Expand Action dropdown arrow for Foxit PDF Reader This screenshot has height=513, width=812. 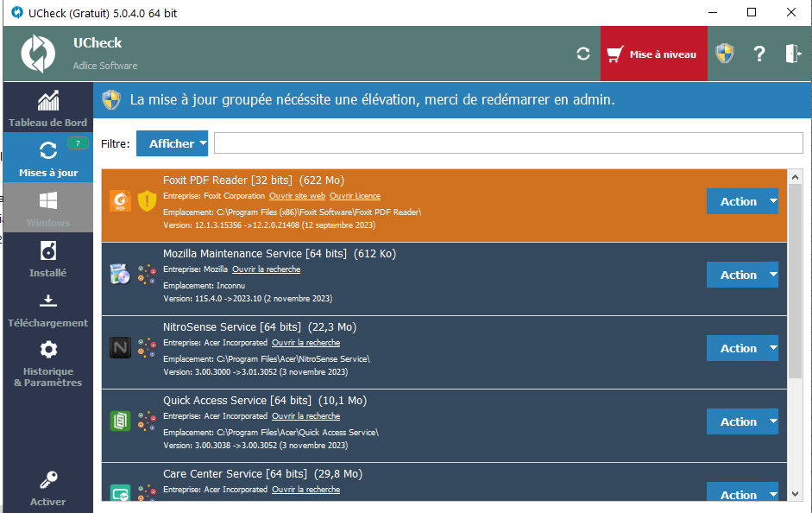[x=773, y=201]
